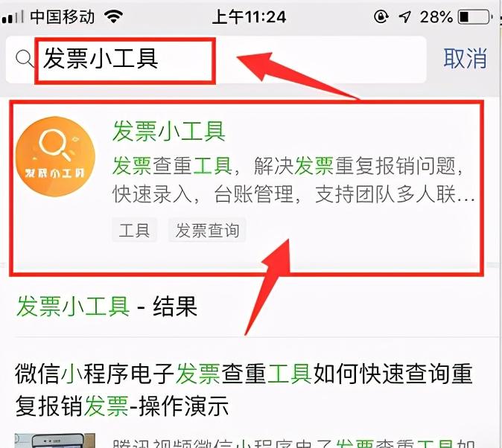Open the orange 发票小工具 mini program logo
The width and height of the screenshot is (502, 448).
coord(55,156)
